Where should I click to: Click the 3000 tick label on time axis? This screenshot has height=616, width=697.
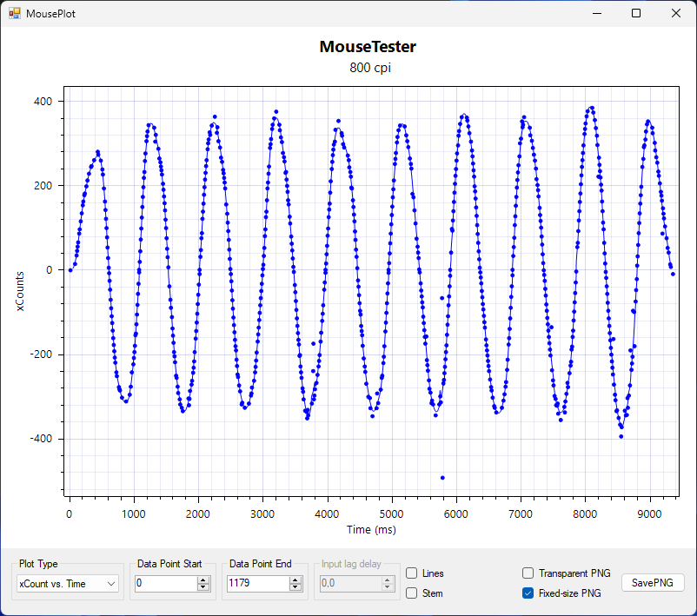pyautogui.click(x=262, y=514)
